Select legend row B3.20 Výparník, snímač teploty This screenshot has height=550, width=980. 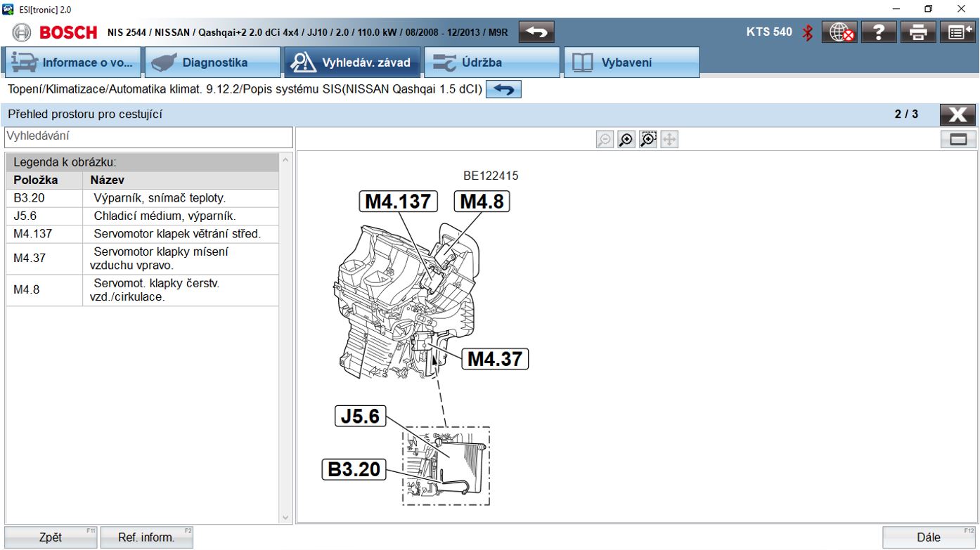142,198
